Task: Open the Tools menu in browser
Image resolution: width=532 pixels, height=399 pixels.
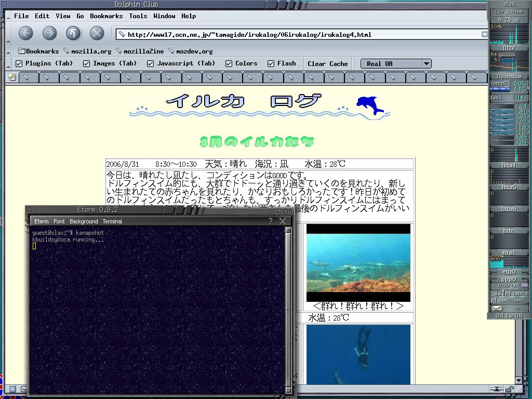Action: pyautogui.click(x=138, y=16)
